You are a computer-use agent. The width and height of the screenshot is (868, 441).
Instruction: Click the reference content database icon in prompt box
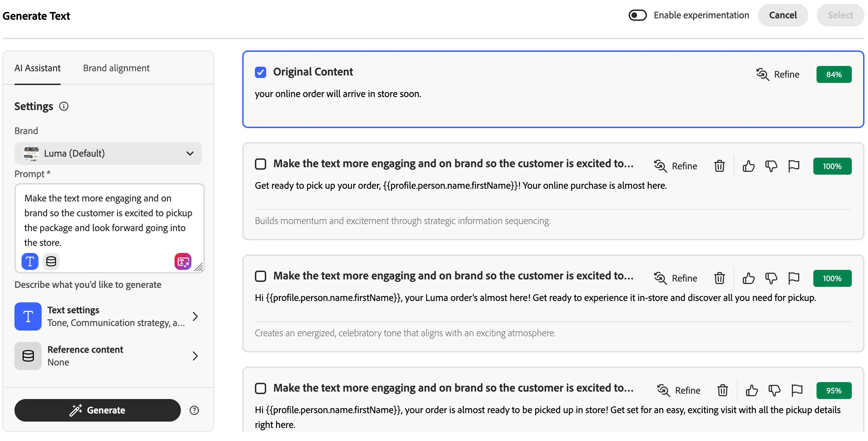coord(51,261)
